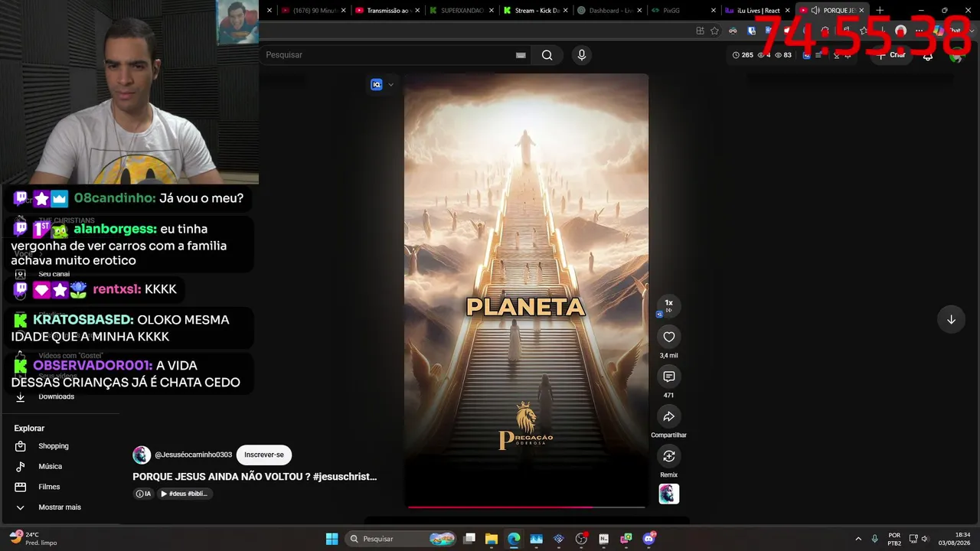This screenshot has height=551, width=980.
Task: Start a YouTube search with the magnifier button
Action: point(547,55)
